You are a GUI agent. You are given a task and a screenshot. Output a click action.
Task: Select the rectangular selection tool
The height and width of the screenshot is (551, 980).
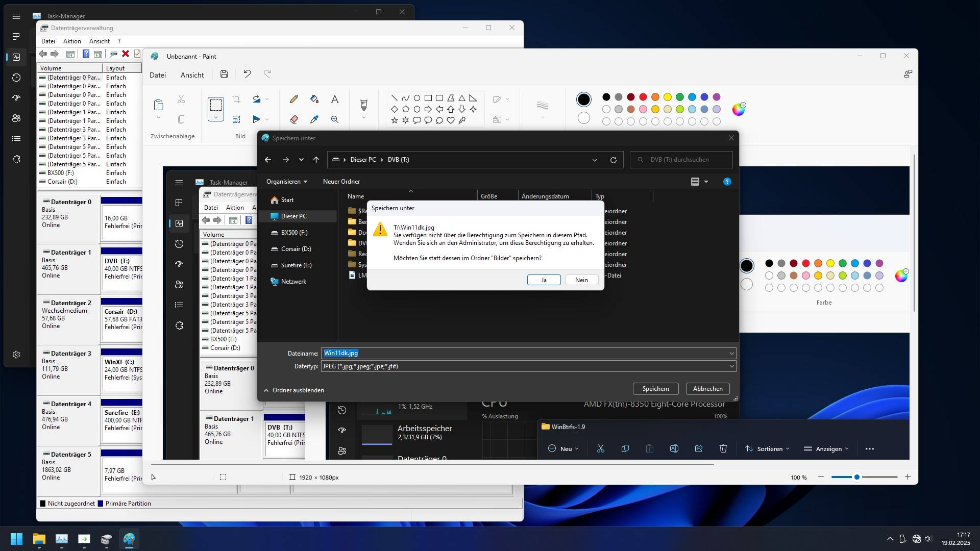216,105
